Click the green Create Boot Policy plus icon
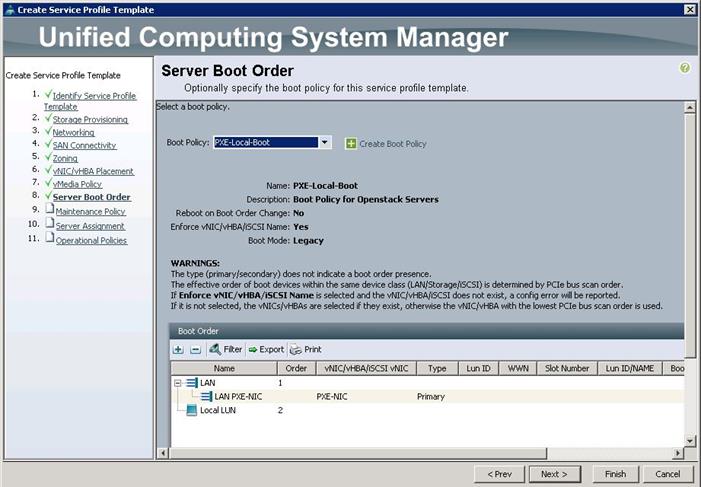The width and height of the screenshot is (701, 487). [351, 144]
